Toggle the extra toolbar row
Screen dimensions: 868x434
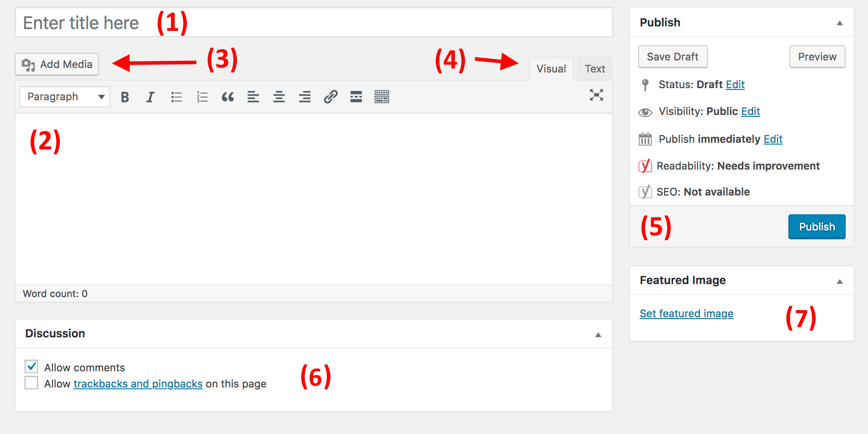click(x=381, y=96)
